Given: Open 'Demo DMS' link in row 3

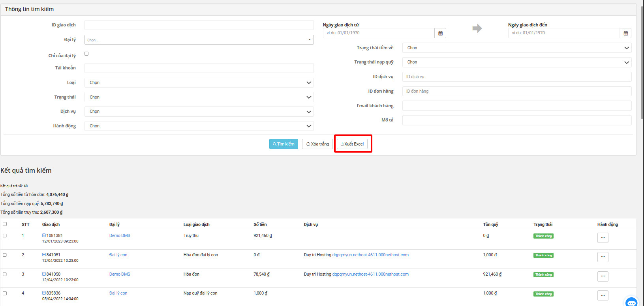Looking at the screenshot, I should (x=120, y=274).
